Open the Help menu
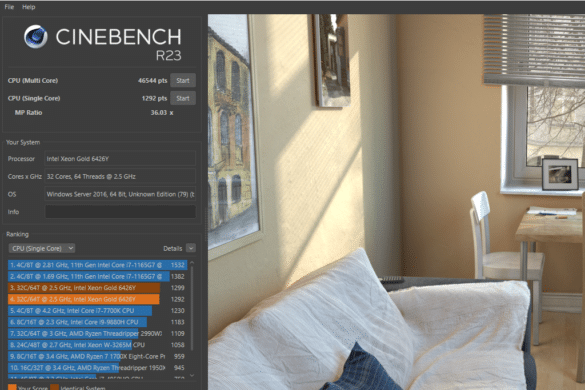The width and height of the screenshot is (585, 390). coord(28,7)
